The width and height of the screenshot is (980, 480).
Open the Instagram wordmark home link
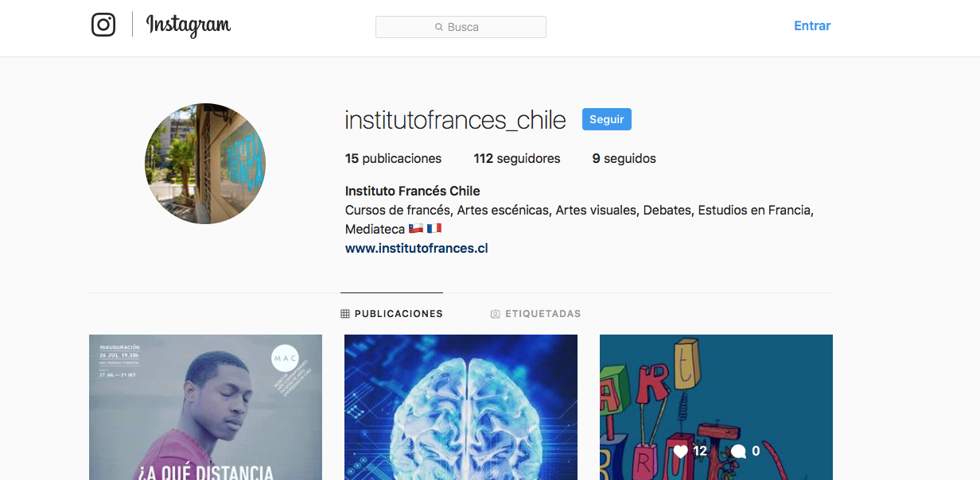click(189, 25)
